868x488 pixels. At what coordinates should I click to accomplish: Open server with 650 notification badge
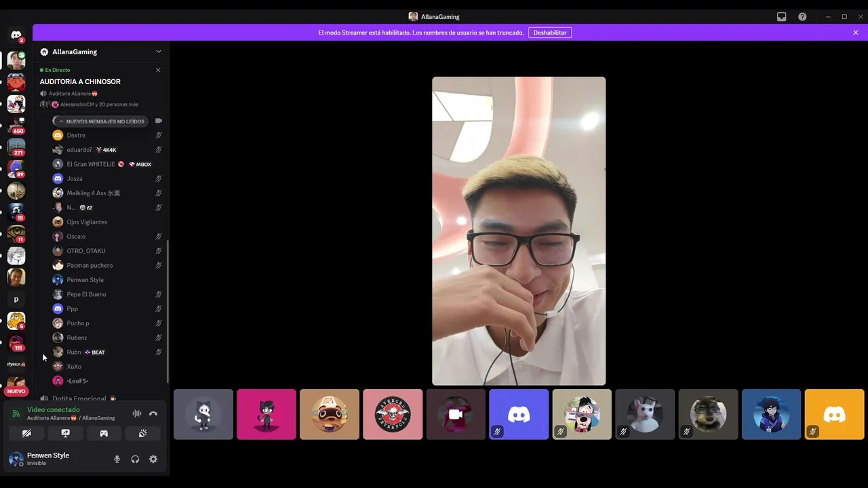[16, 125]
